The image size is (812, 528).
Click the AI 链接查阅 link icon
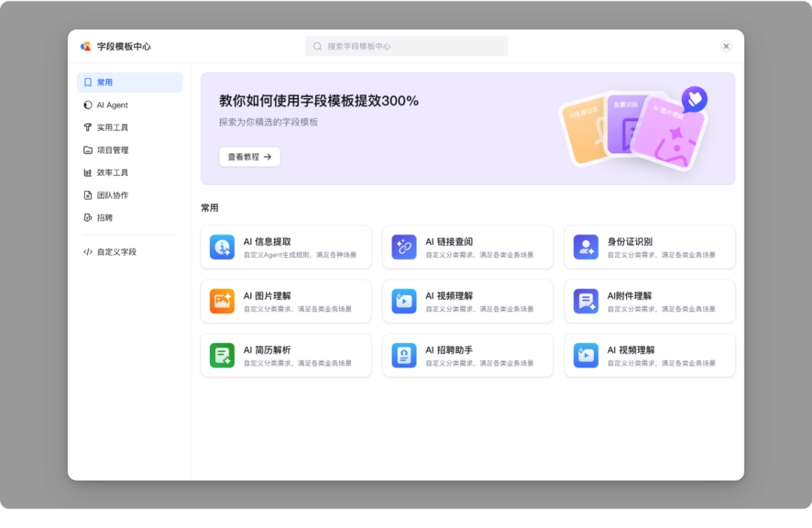(404, 247)
